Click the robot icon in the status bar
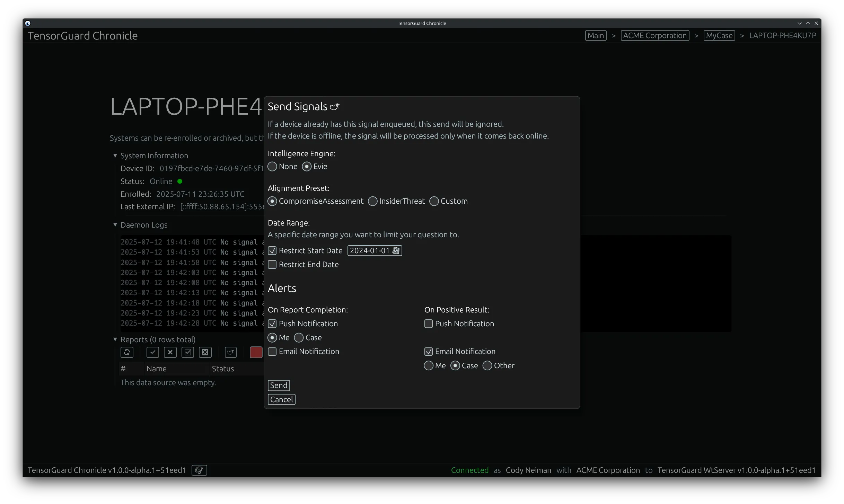844x504 pixels. 199,470
